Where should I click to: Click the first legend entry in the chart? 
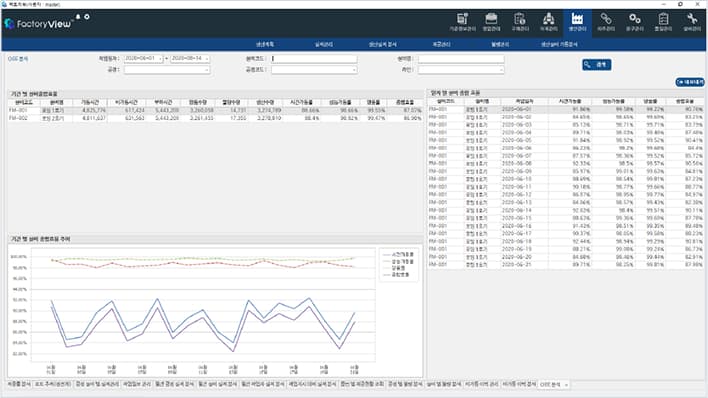pyautogui.click(x=398, y=255)
